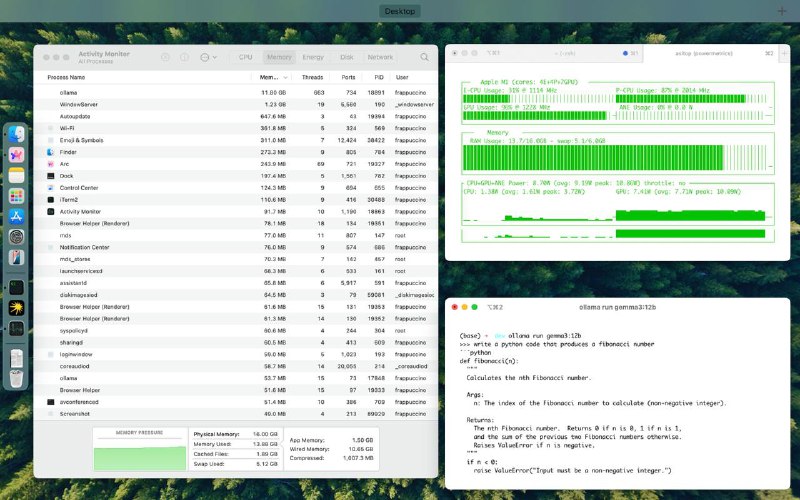This screenshot has height=500, width=800.
Task: Select the Screenshot process row
Action: tap(236, 414)
